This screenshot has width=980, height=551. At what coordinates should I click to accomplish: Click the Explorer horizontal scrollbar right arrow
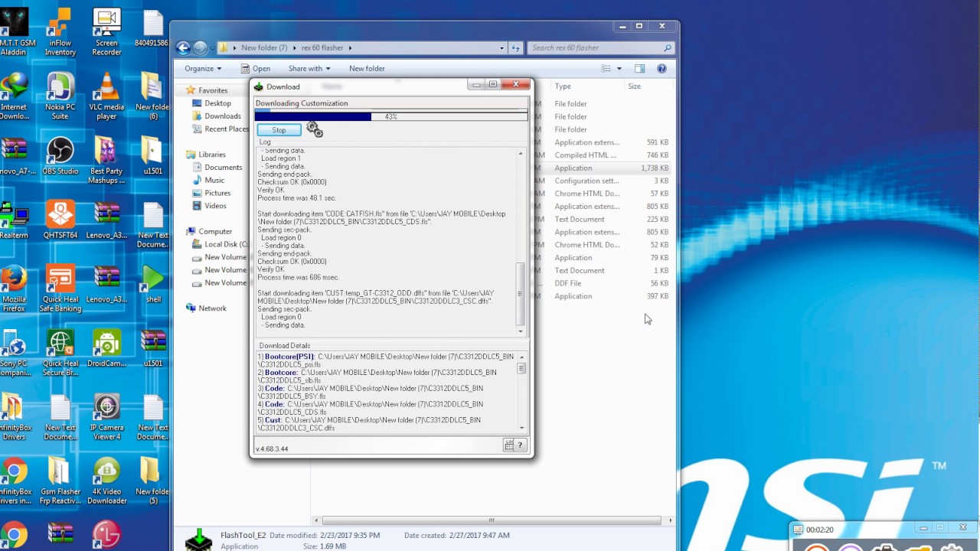670,520
